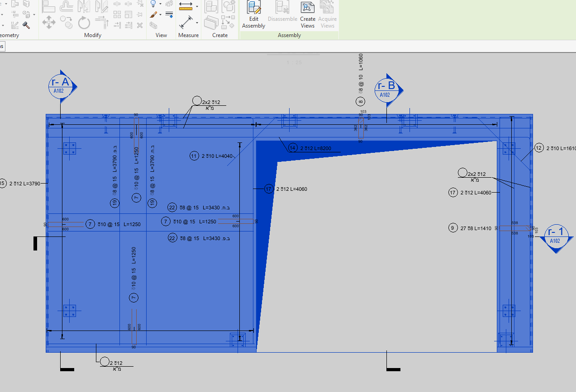Select the Move tool in Modify panel
Image resolution: width=576 pixels, height=392 pixels.
[x=49, y=22]
